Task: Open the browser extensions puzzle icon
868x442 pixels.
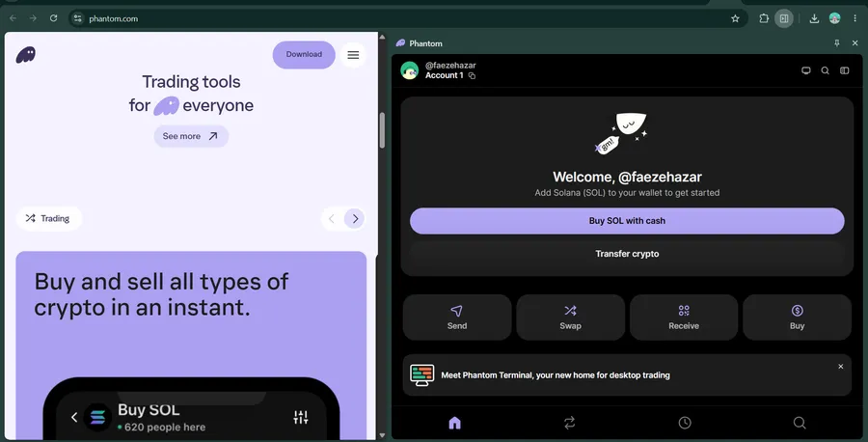Action: [x=764, y=18]
